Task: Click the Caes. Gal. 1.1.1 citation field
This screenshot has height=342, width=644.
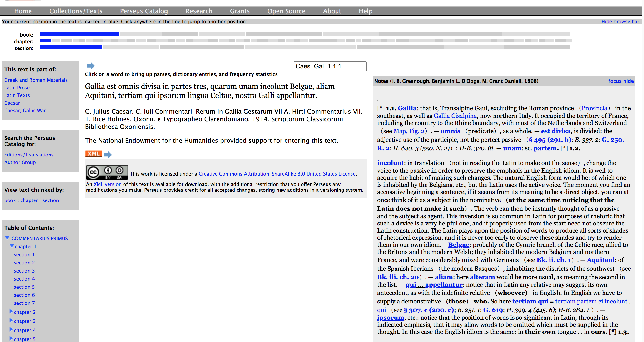Action: tap(330, 66)
